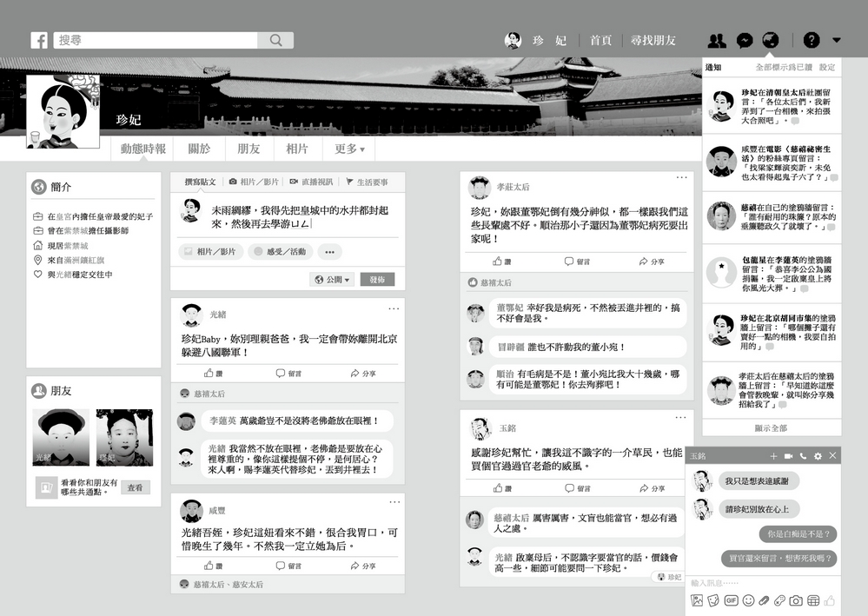
Task: Click the chat message input 輸入訊息
Action: point(764,583)
